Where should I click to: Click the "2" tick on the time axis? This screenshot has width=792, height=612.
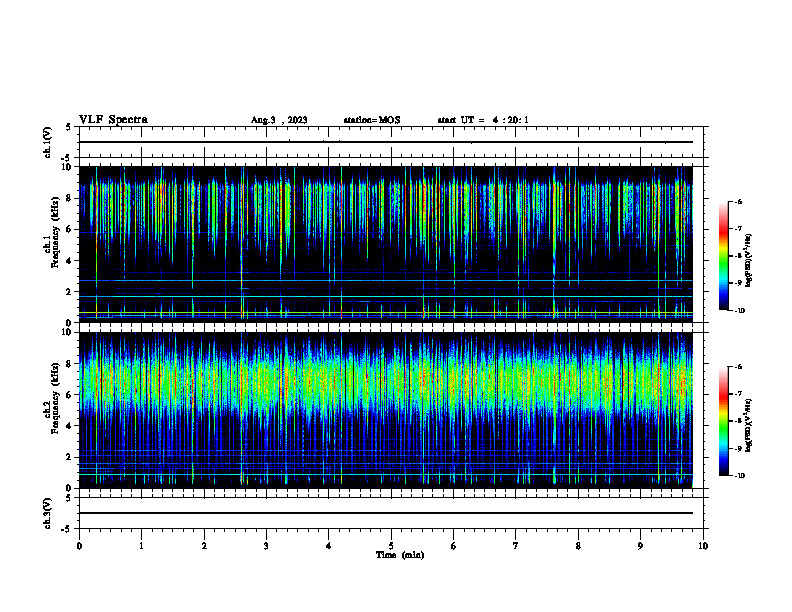click(204, 546)
